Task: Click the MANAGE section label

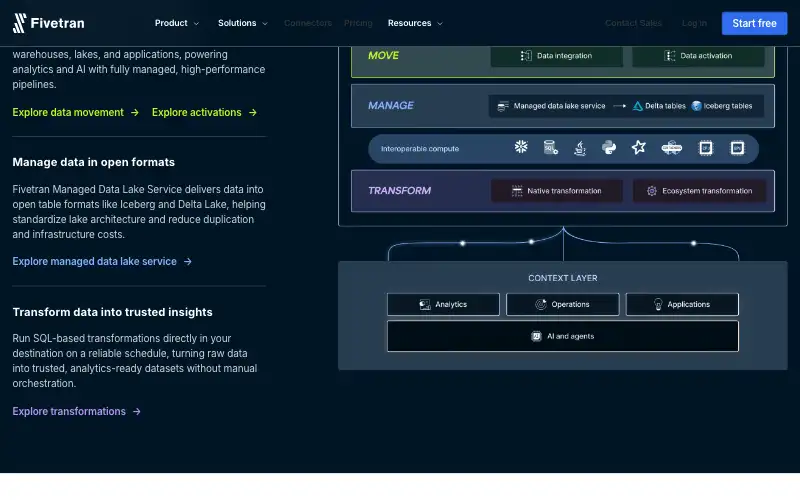Action: pyautogui.click(x=391, y=106)
